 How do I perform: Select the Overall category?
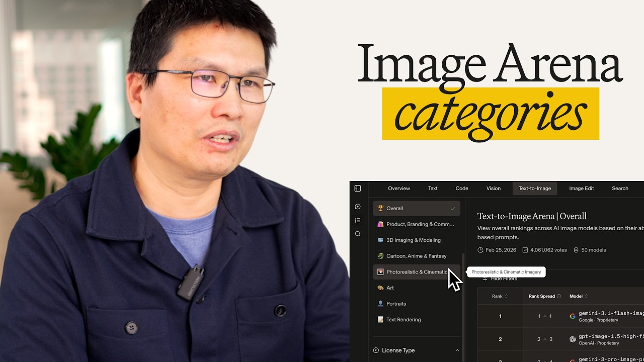[417, 208]
